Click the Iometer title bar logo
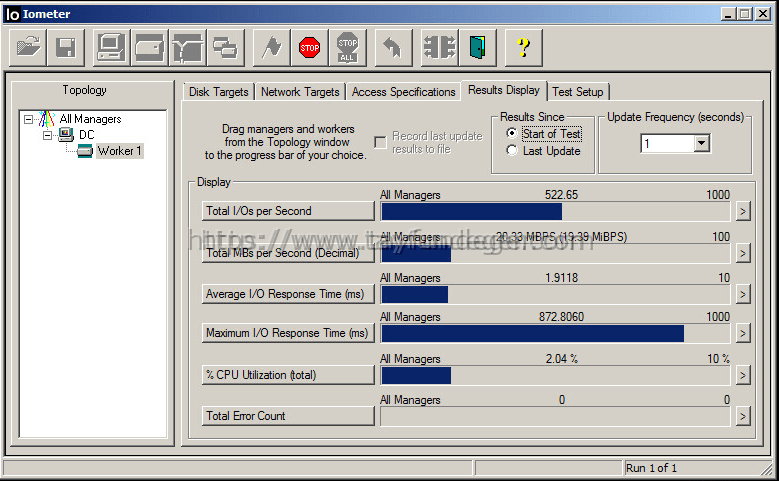 click(12, 14)
